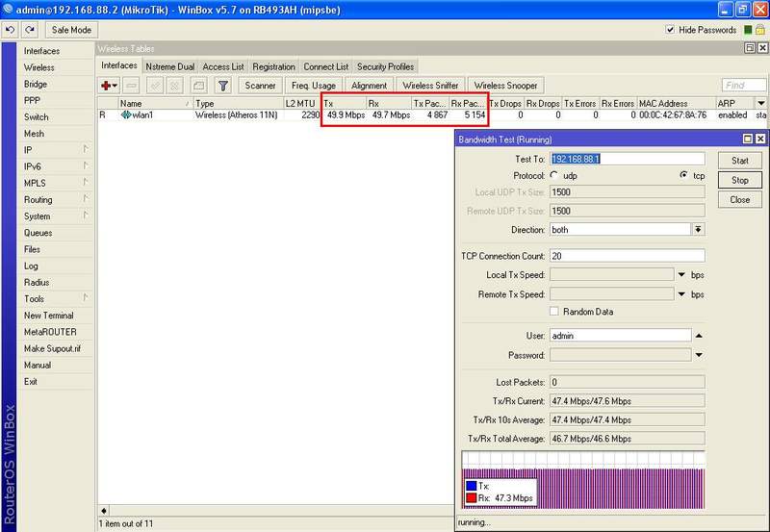Click the wlan1 wireless interface icon
This screenshot has width=770, height=532.
126,114
